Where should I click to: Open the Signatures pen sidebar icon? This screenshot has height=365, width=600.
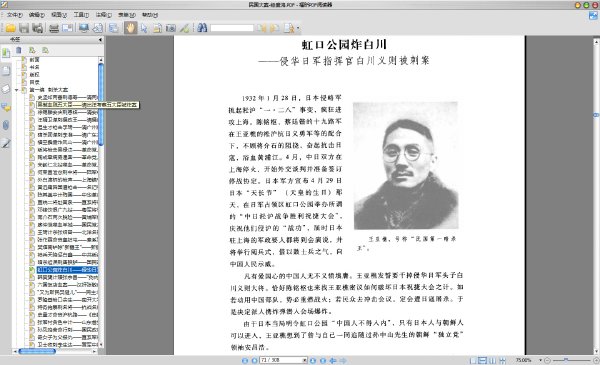[6, 143]
